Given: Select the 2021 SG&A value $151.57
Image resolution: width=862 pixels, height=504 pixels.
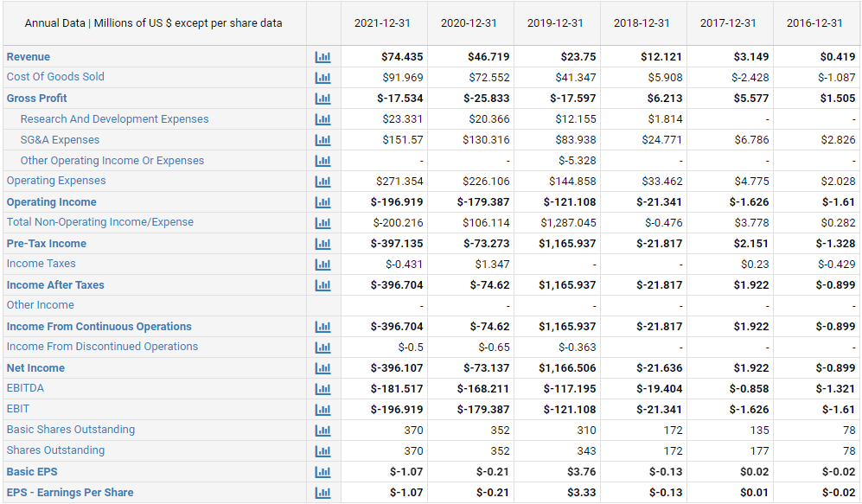Looking at the screenshot, I should coord(403,139).
